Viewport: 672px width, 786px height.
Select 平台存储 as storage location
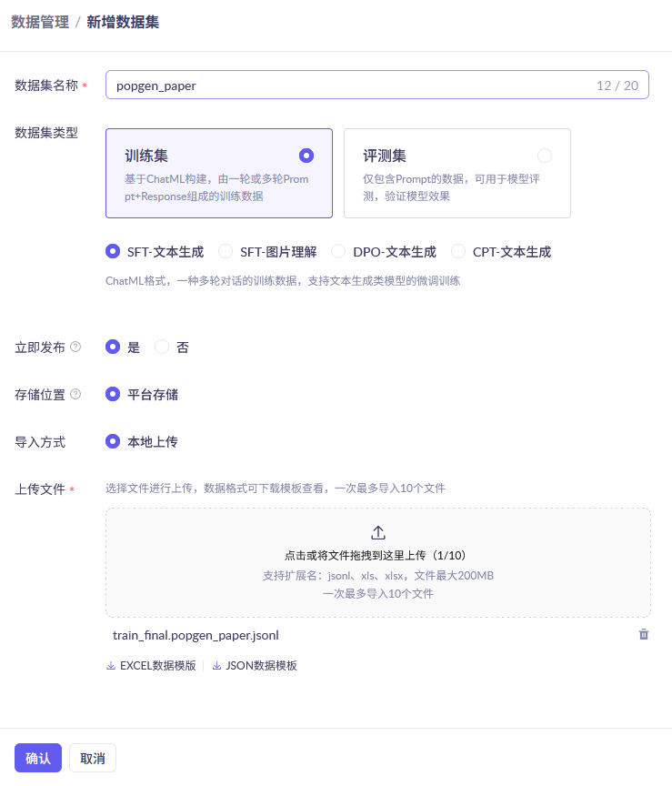pos(114,394)
